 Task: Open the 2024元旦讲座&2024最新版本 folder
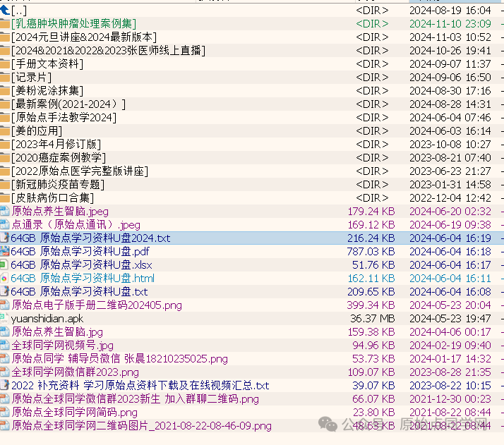coord(83,37)
